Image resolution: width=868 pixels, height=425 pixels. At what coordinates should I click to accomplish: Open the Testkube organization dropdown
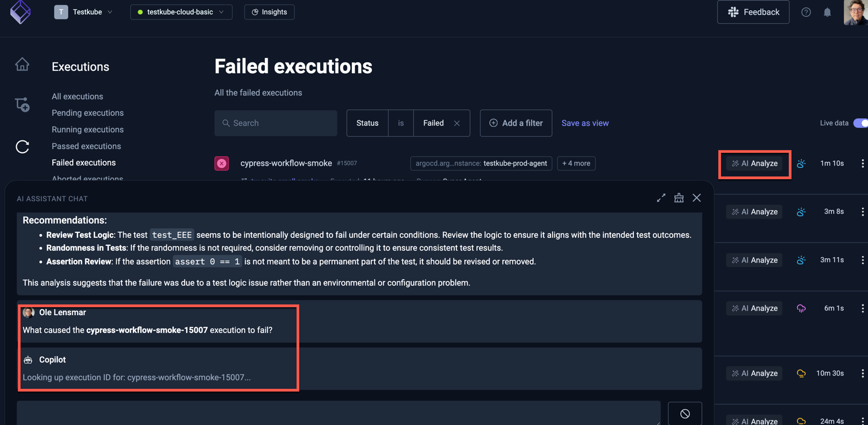(84, 11)
